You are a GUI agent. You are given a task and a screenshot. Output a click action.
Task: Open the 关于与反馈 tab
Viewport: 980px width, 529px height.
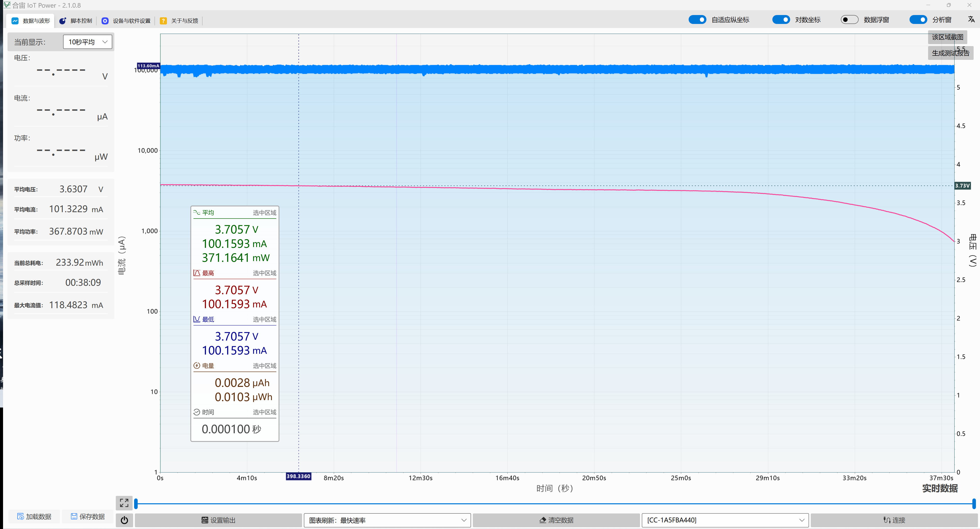point(179,21)
